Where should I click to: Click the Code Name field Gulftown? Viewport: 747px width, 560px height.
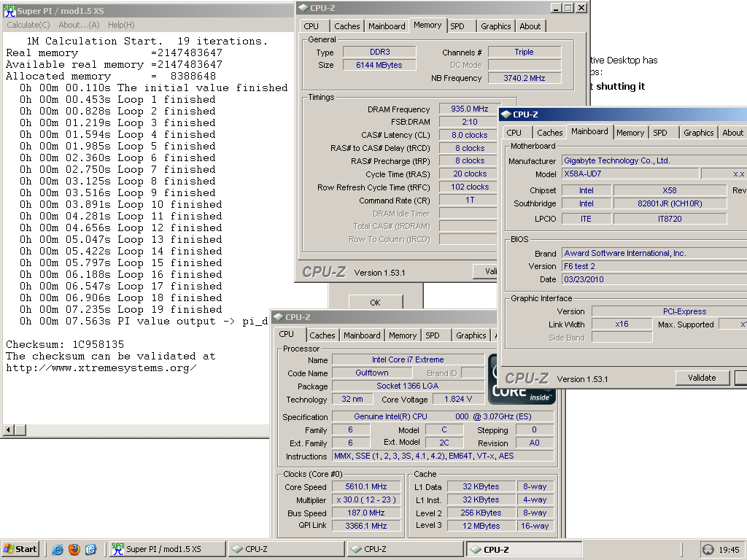[x=372, y=373]
